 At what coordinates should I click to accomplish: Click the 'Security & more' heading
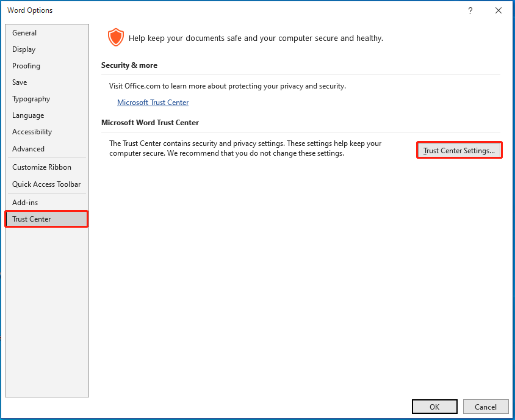click(x=129, y=65)
